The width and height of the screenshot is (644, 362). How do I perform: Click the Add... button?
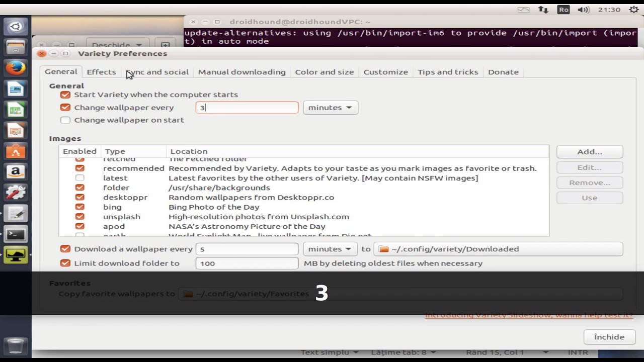point(590,152)
